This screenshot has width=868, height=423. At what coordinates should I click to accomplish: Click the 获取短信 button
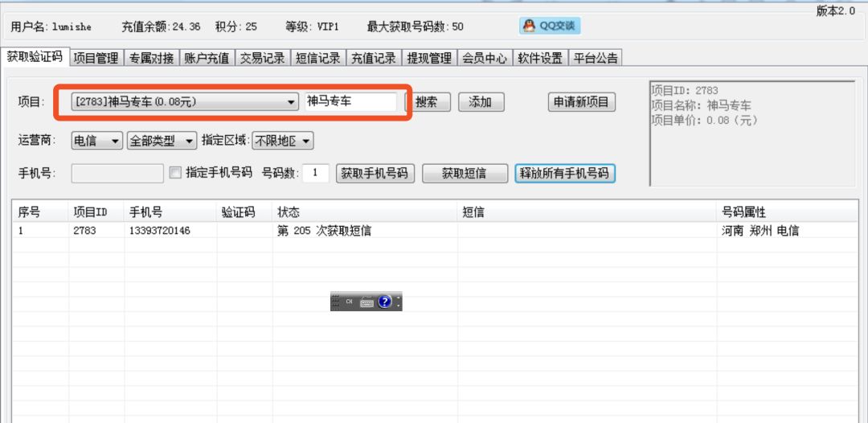(465, 173)
